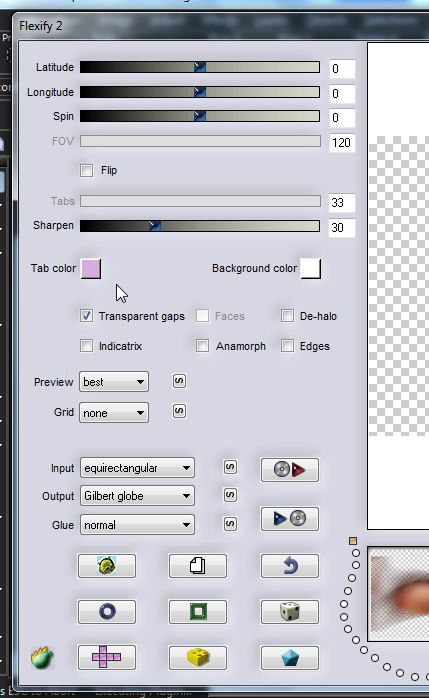This screenshot has width=429, height=698.
Task: Enable the Indicatrix checkbox
Action: (86, 345)
